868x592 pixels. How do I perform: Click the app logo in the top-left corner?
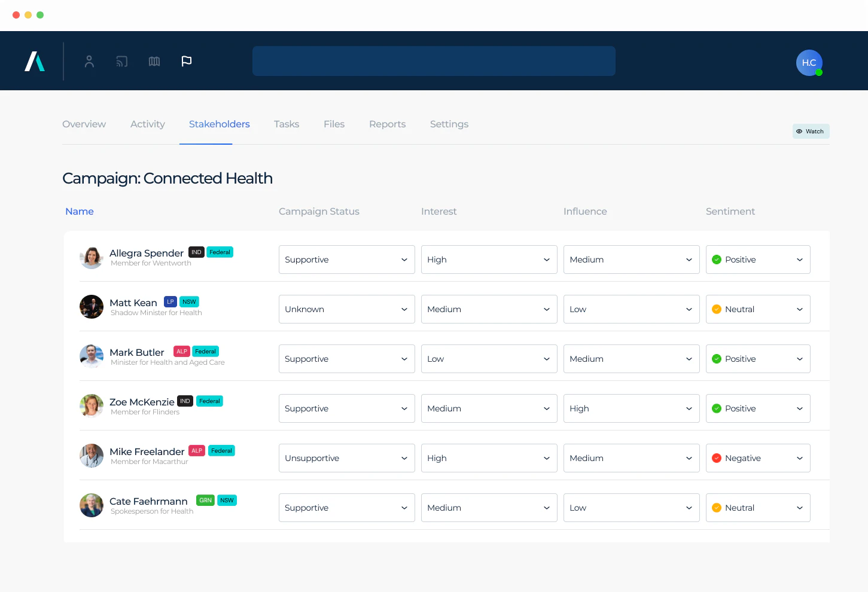coord(34,60)
